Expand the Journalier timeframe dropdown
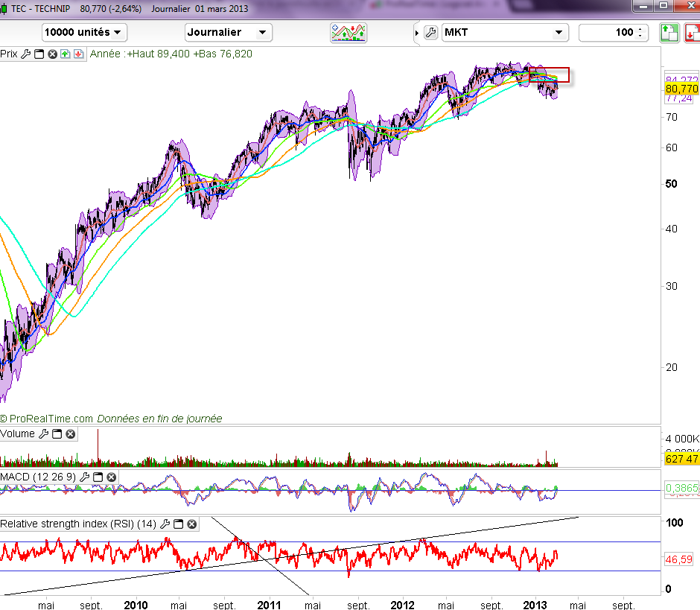Viewport: 700px width, 610px height. click(x=228, y=33)
